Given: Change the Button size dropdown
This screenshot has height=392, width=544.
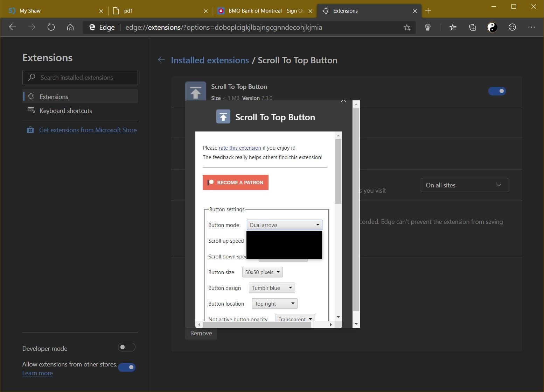Looking at the screenshot, I should click(262, 272).
